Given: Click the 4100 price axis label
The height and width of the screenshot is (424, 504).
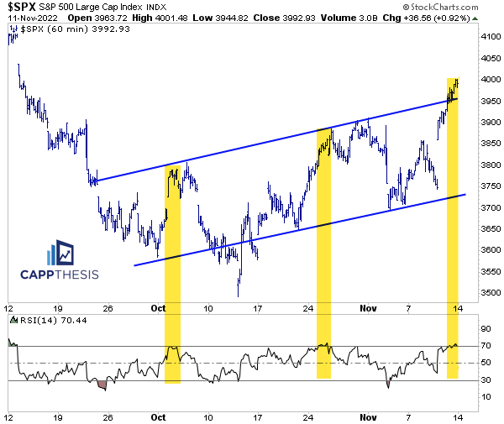Looking at the screenshot, I should [x=491, y=37].
